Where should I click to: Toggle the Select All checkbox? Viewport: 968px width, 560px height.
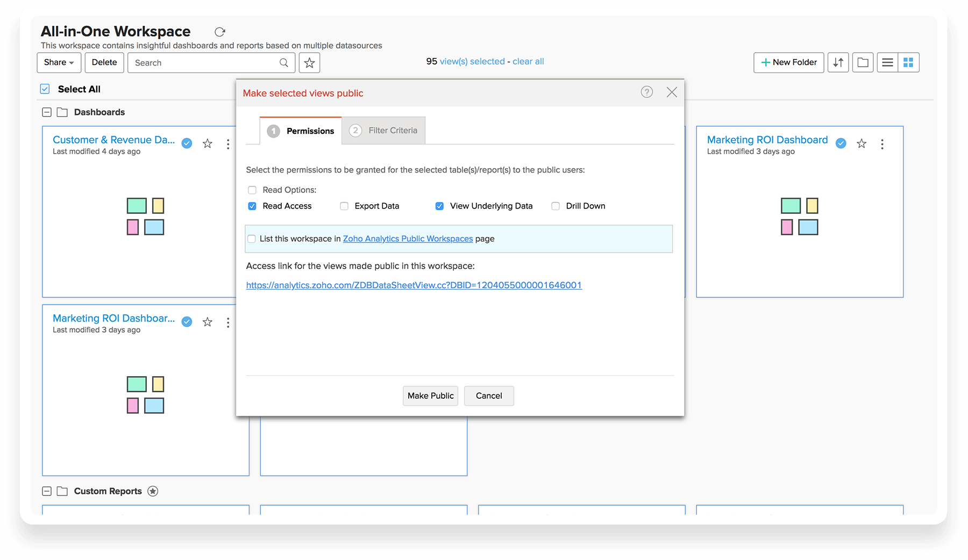(x=45, y=89)
